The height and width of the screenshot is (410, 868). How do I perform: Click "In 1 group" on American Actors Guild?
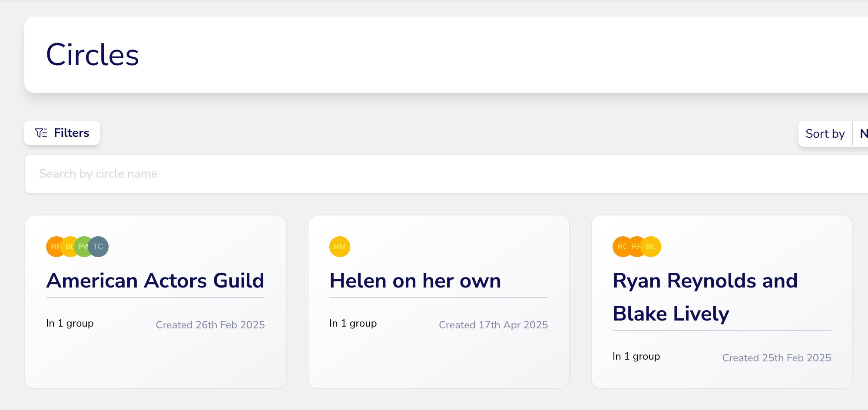coord(70,324)
